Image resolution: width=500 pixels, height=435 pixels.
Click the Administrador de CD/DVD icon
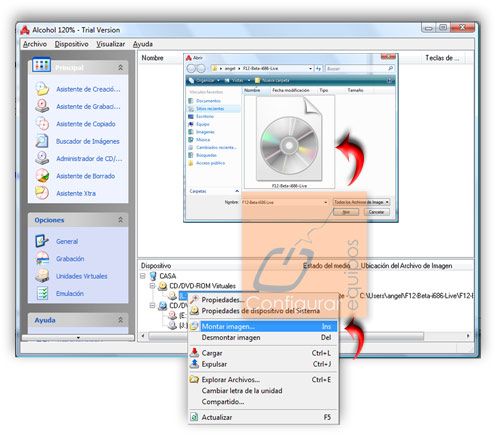pyautogui.click(x=42, y=158)
